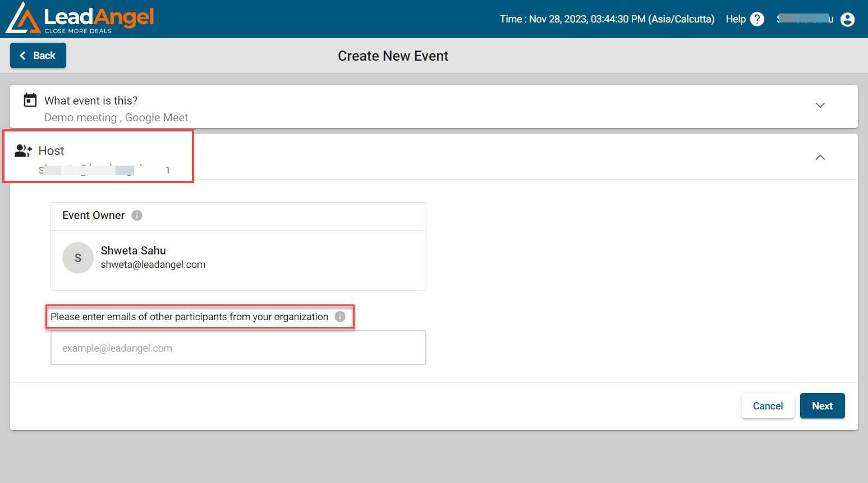This screenshot has width=868, height=483.
Task: Go Back to previous page
Action: click(x=38, y=56)
